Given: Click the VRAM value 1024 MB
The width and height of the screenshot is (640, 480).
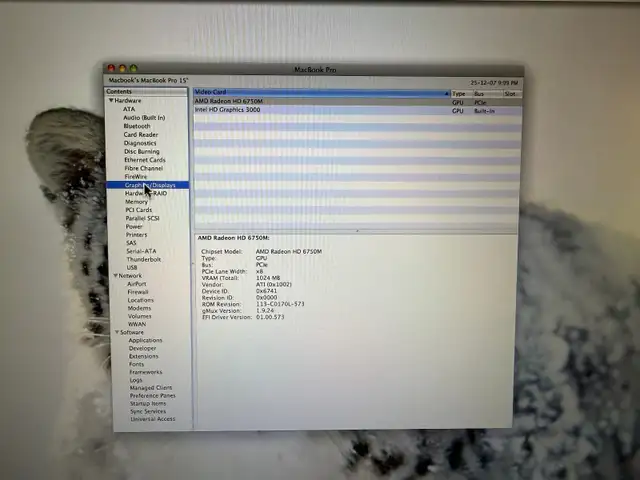Looking at the screenshot, I should 268,278.
